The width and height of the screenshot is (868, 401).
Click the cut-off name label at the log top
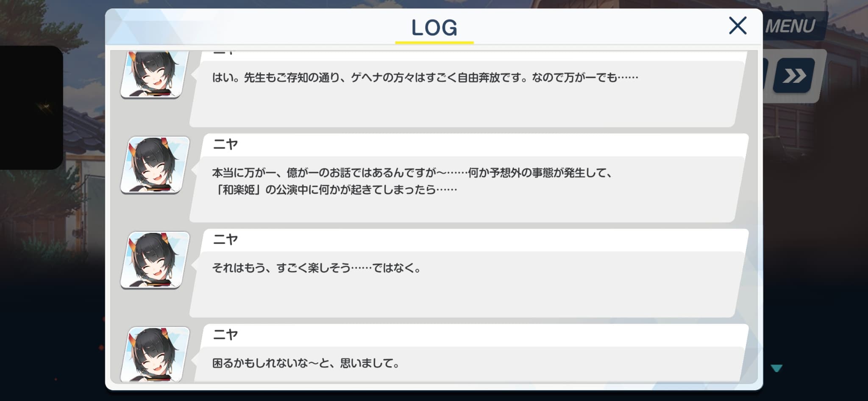coord(224,53)
